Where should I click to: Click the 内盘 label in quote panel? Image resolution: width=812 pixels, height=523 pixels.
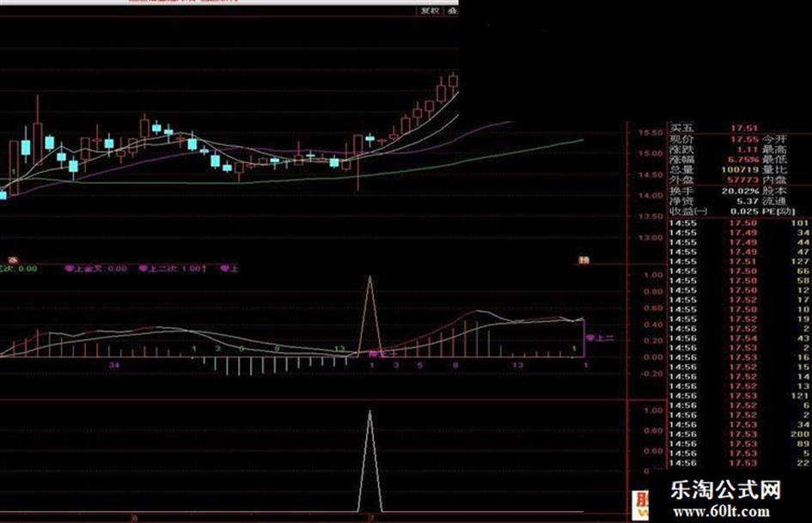coord(773,180)
